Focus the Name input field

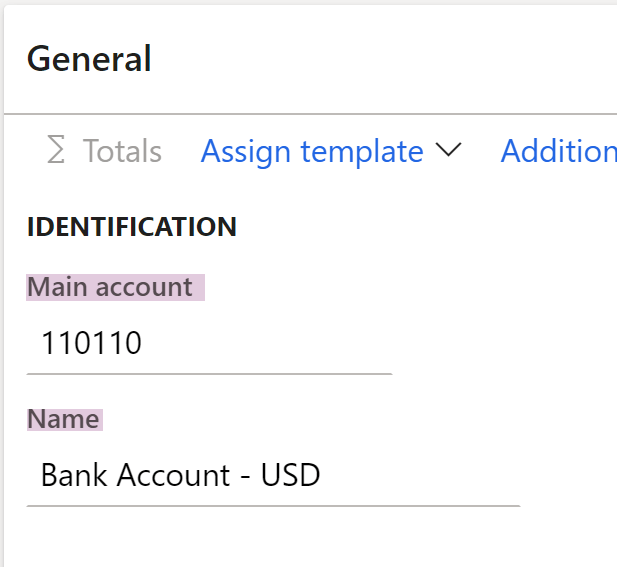(272, 475)
